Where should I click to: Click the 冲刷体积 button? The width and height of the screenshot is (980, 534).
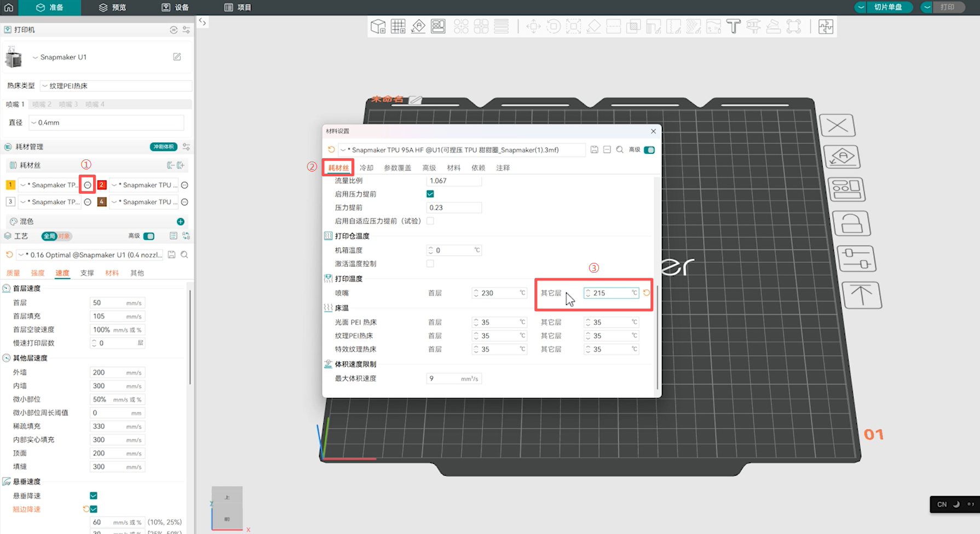point(164,147)
